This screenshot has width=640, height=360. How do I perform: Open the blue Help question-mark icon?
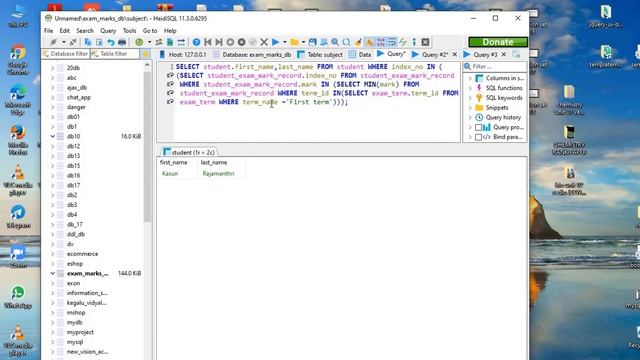coord(196,42)
